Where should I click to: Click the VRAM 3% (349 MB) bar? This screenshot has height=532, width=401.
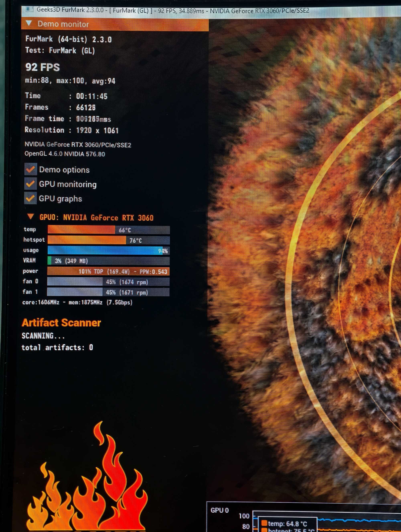(x=108, y=261)
